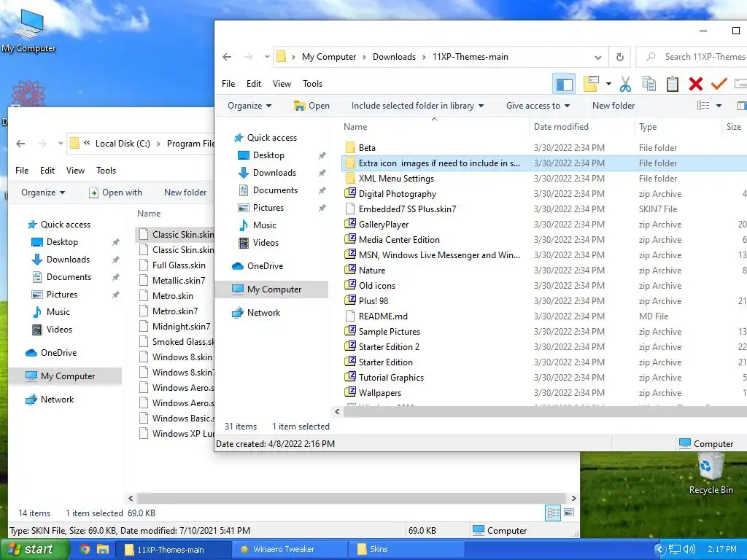Select Metallic.skin7 in Skins window
Viewport: 747px width, 560px height.
tap(179, 281)
